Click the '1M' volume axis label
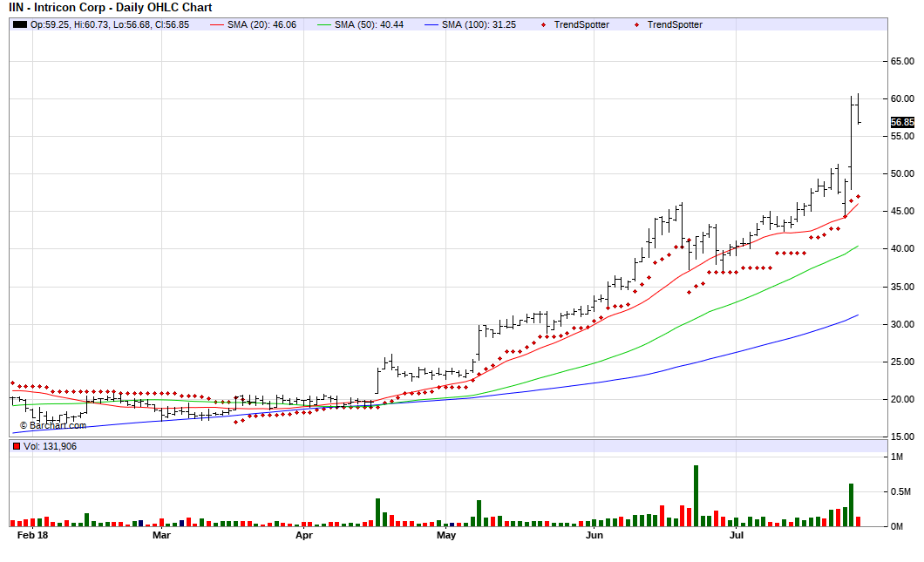Viewport: 924px width, 562px height. [896, 457]
